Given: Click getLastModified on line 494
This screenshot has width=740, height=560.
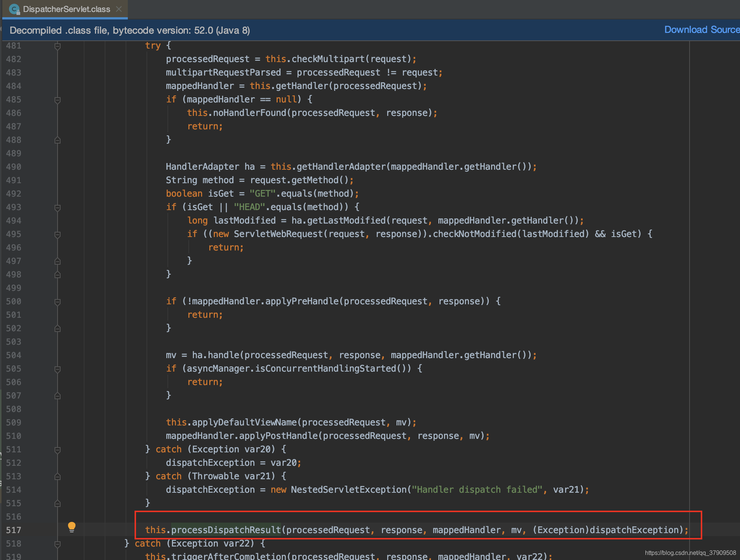Looking at the screenshot, I should 346,221.
